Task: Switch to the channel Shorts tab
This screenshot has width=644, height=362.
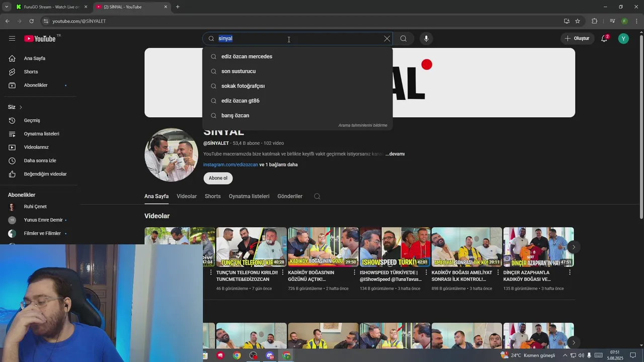Action: [x=213, y=196]
